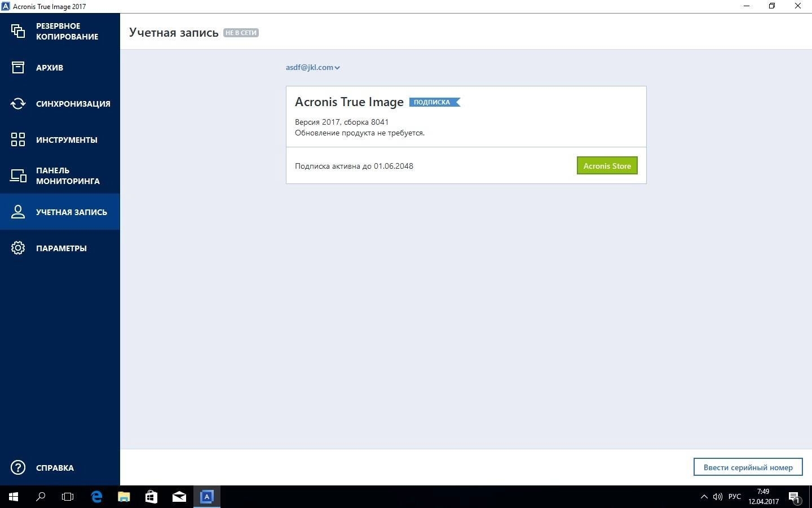Restore down the Acronis window
Screen dimensions: 812x508
(772, 6)
